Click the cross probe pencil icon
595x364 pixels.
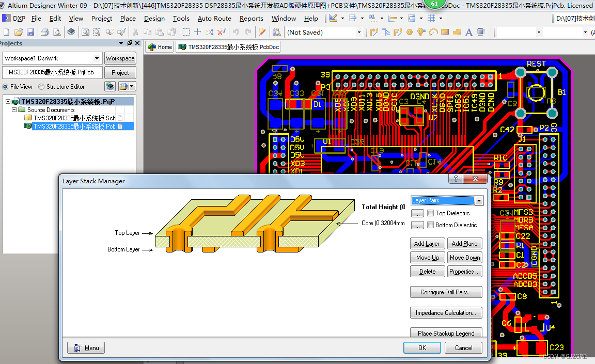point(262,32)
